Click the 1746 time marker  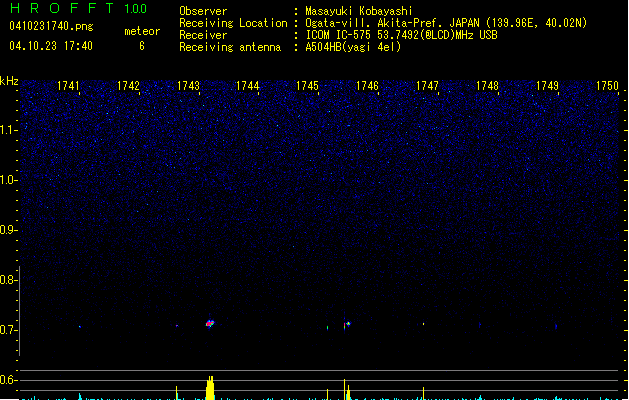click(367, 86)
